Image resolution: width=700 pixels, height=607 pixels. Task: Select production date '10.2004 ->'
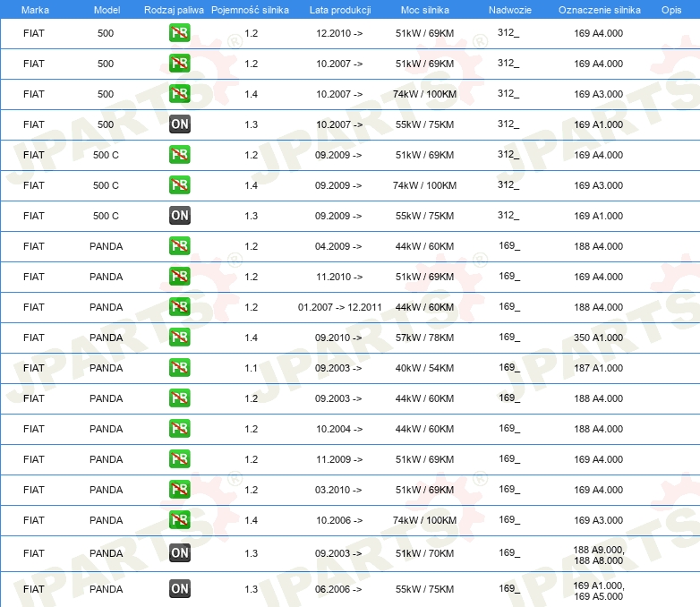[339, 429]
